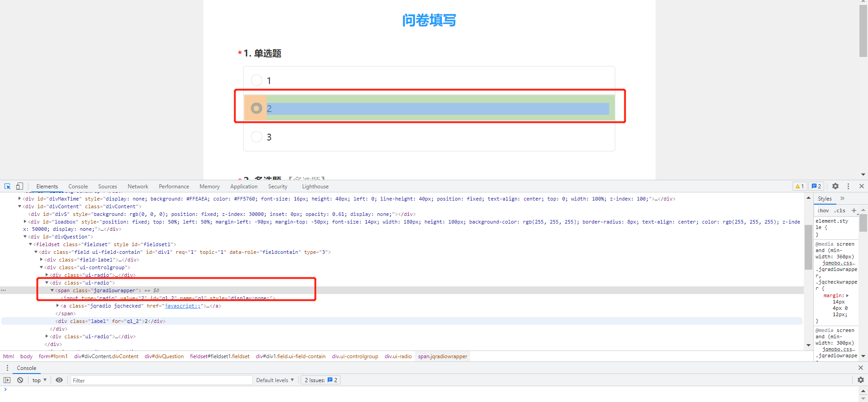
Task: Show the console sidebar icon
Action: [x=7, y=380]
